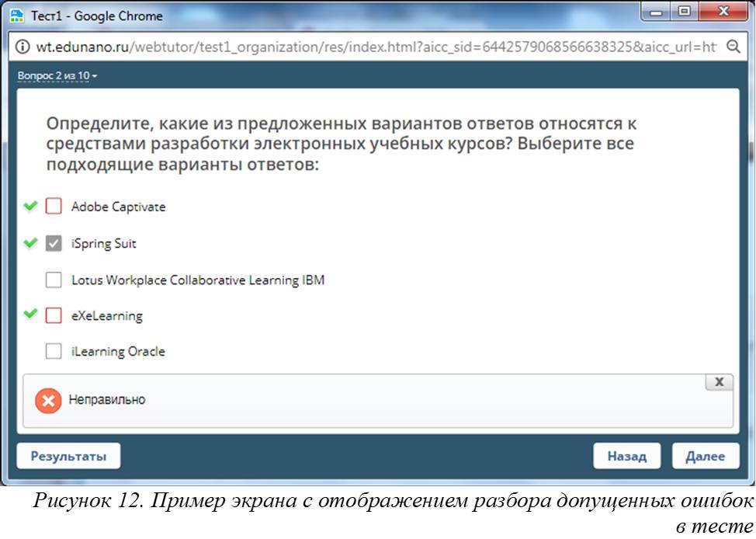Click the URL address field

(x=373, y=47)
